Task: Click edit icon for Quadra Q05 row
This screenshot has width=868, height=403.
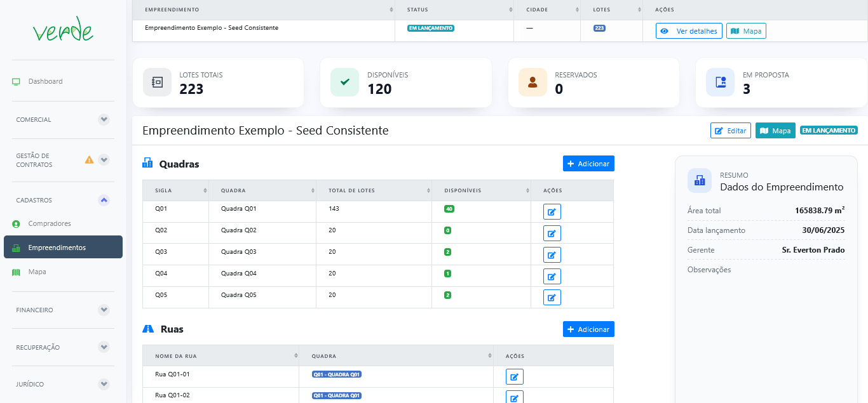Action: tap(552, 297)
